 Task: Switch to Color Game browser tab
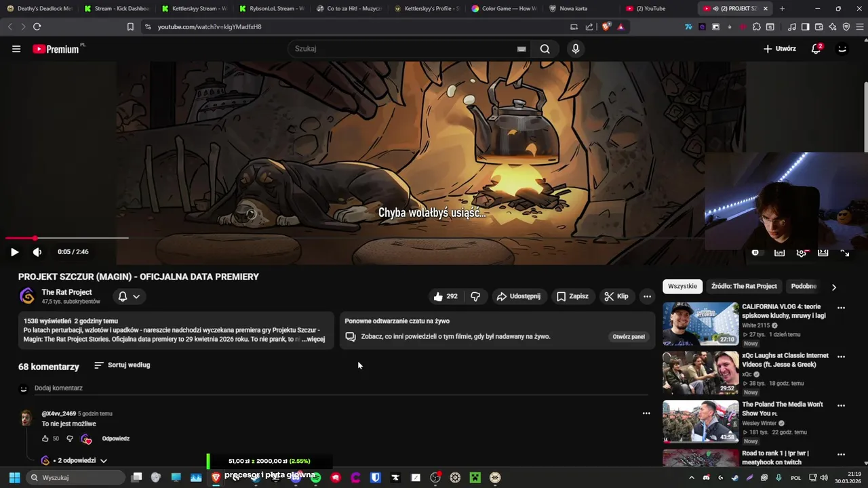(503, 9)
